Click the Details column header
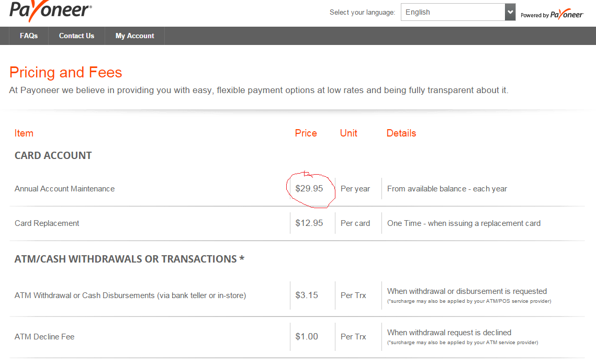The height and width of the screenshot is (364, 596). 401,133
